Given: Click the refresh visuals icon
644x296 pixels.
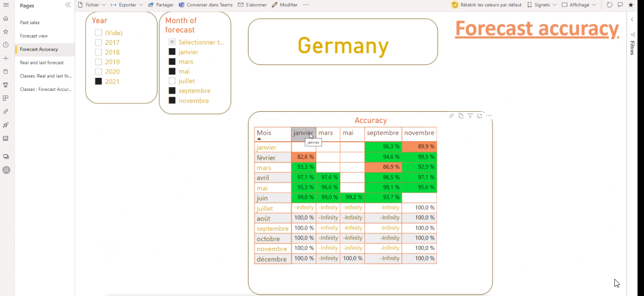Looking at the screenshot, I should click(x=609, y=5).
